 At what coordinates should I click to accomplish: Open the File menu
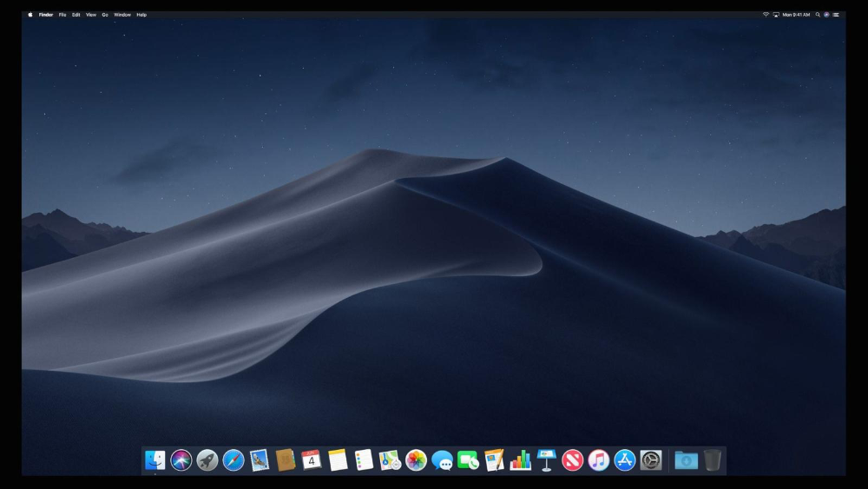[62, 15]
